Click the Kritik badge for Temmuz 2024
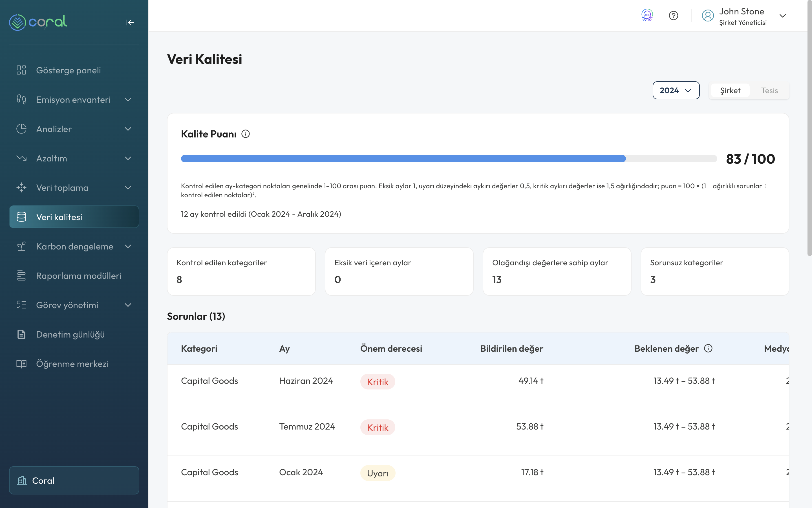This screenshot has width=812, height=508. pos(378,427)
